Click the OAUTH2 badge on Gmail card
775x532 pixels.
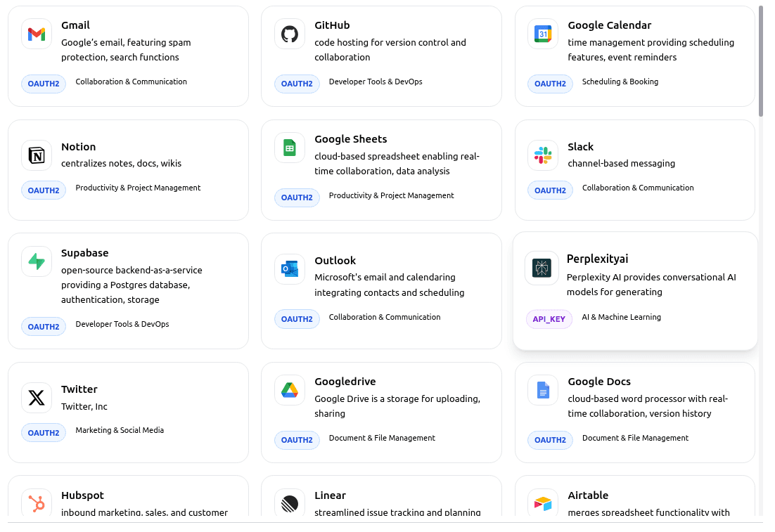pyautogui.click(x=43, y=84)
